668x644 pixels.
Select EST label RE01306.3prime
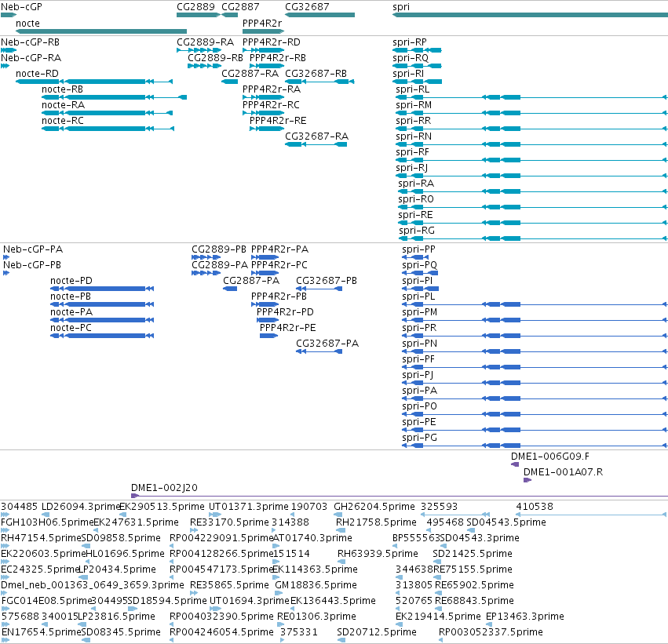tap(316, 617)
